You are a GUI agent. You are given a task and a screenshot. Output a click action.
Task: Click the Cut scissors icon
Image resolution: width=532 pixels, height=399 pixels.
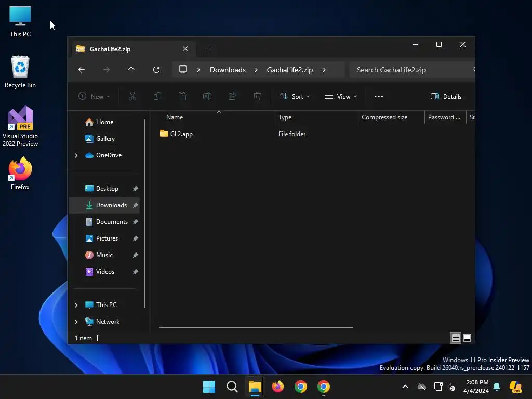(132, 96)
